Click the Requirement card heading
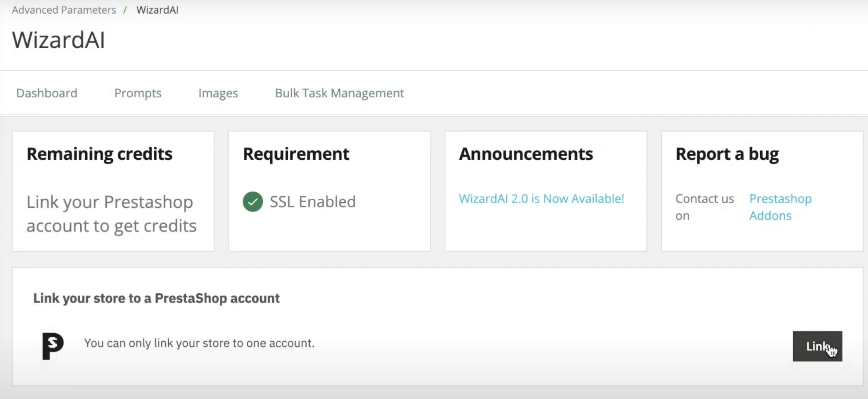868x399 pixels. 296,154
